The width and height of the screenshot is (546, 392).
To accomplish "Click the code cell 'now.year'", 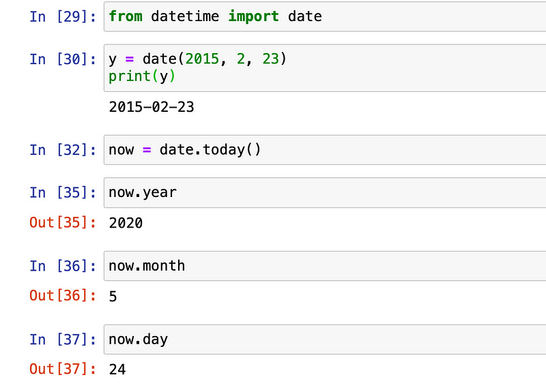I will tap(325, 193).
